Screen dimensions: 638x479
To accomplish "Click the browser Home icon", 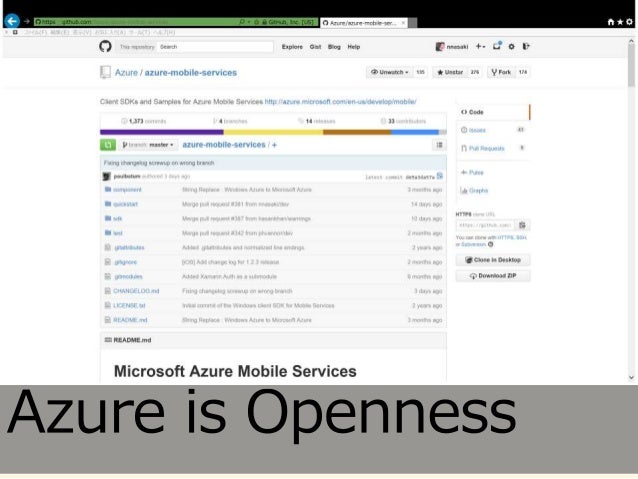I will [611, 22].
